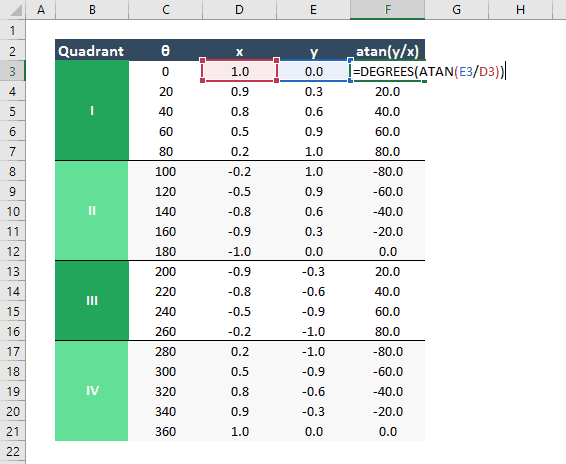Click the theta 360 cell
Screen dimensions: 566x464
(166, 431)
